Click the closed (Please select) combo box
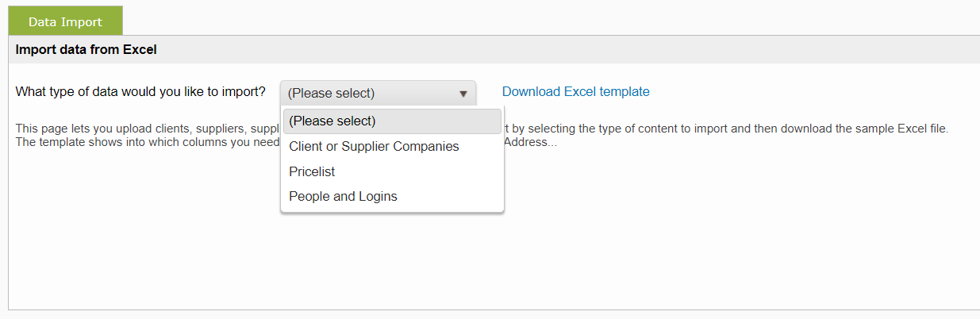This screenshot has width=980, height=319. (365, 94)
